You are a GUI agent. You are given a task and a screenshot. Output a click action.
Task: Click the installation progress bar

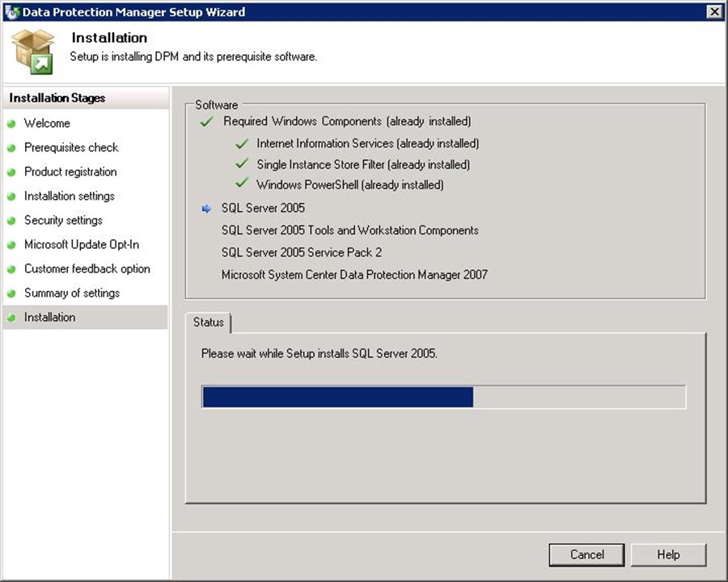point(443,397)
